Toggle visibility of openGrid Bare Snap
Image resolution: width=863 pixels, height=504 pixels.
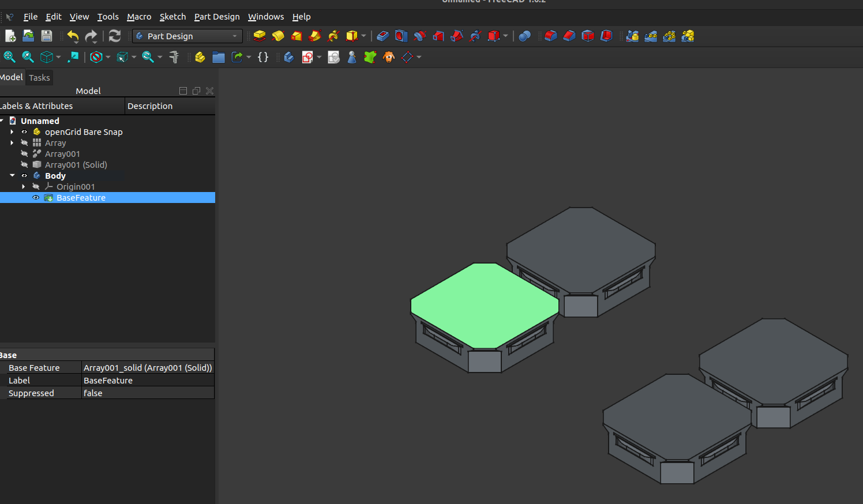[24, 132]
